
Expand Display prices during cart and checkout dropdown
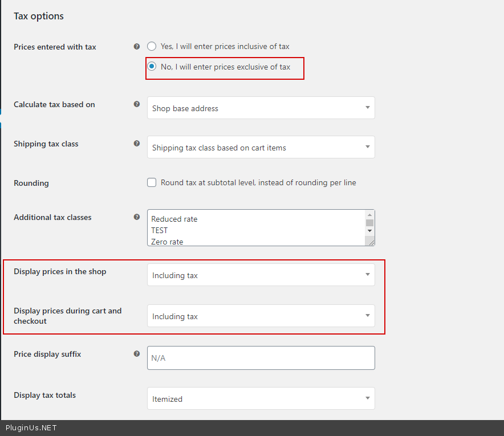[261, 316]
